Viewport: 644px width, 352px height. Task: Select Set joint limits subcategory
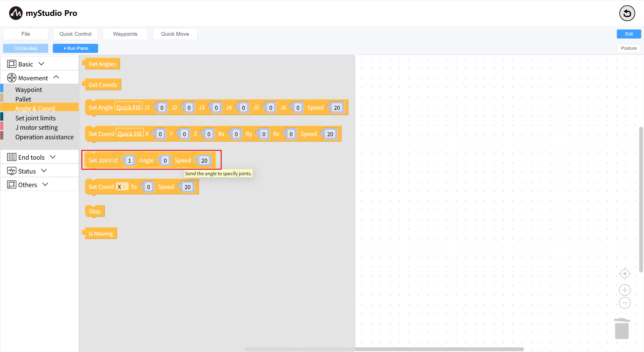pyautogui.click(x=35, y=118)
